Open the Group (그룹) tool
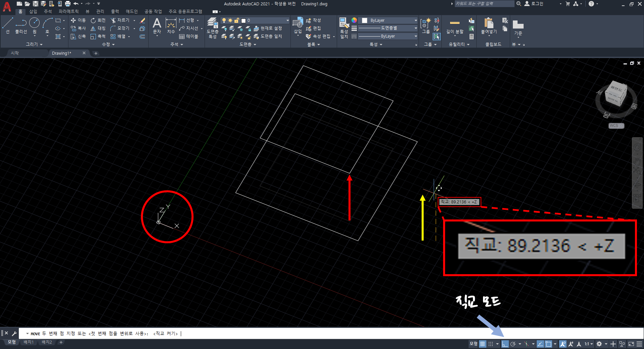644x349 pixels. pyautogui.click(x=426, y=26)
